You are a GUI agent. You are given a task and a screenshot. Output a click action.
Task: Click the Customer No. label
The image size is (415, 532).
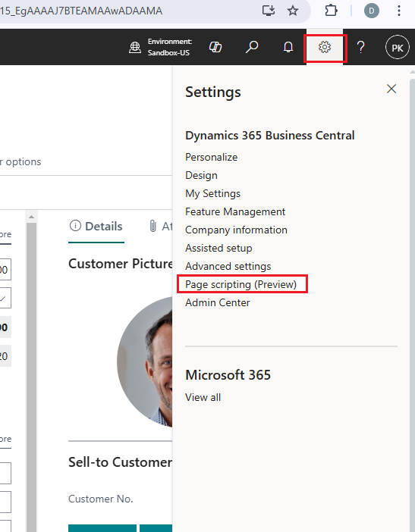coord(100,499)
